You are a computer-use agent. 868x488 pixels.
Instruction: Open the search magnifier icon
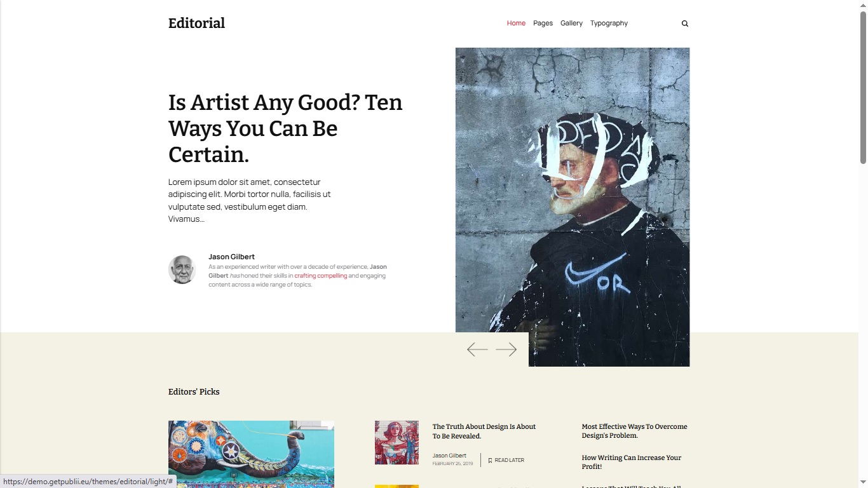pos(684,24)
